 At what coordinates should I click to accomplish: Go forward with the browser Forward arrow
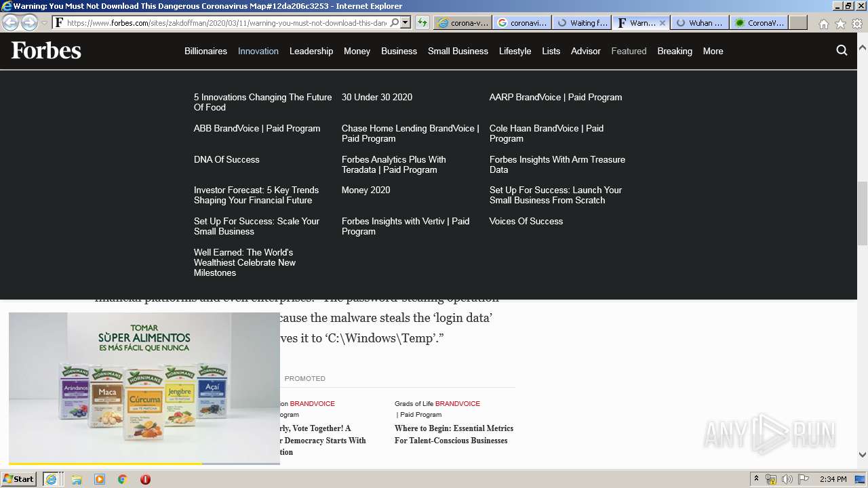tap(29, 22)
